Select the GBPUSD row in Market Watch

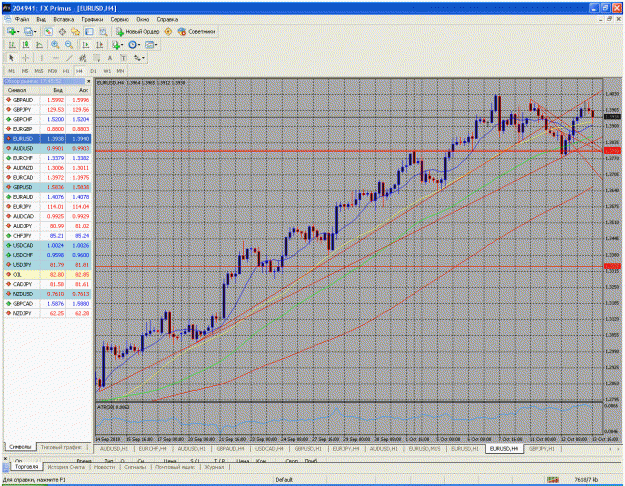47,187
